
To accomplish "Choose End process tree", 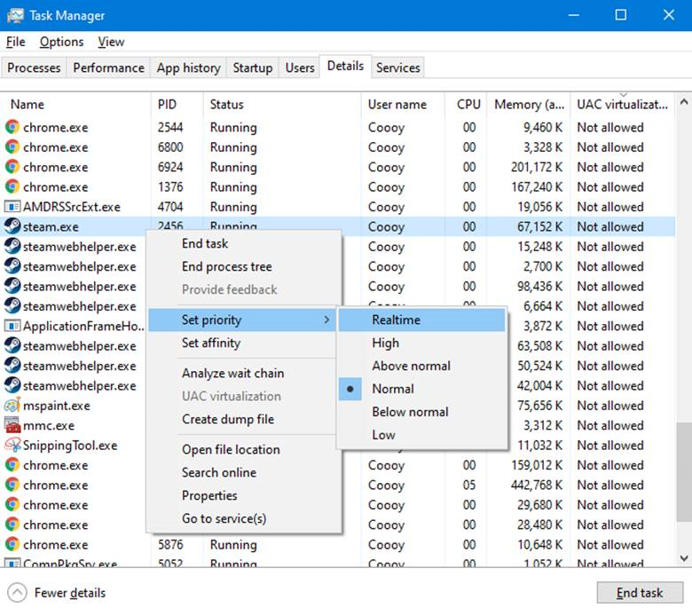I will (245, 266).
